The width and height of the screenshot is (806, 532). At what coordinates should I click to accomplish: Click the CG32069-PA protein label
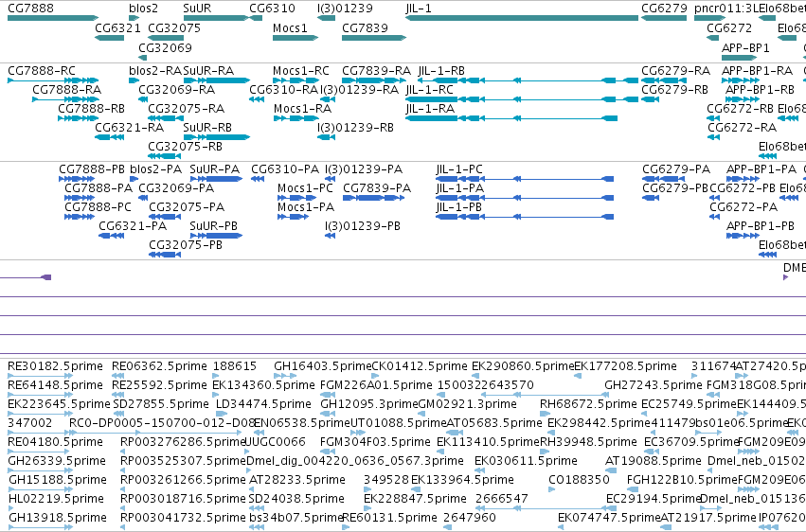coord(176,188)
